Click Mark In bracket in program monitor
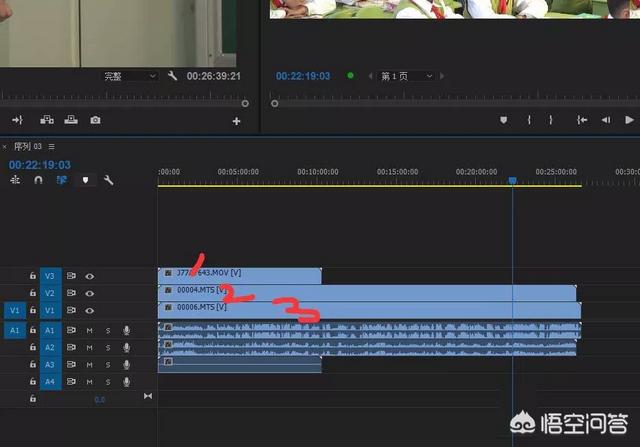Image resolution: width=640 pixels, height=447 pixels. click(x=528, y=120)
